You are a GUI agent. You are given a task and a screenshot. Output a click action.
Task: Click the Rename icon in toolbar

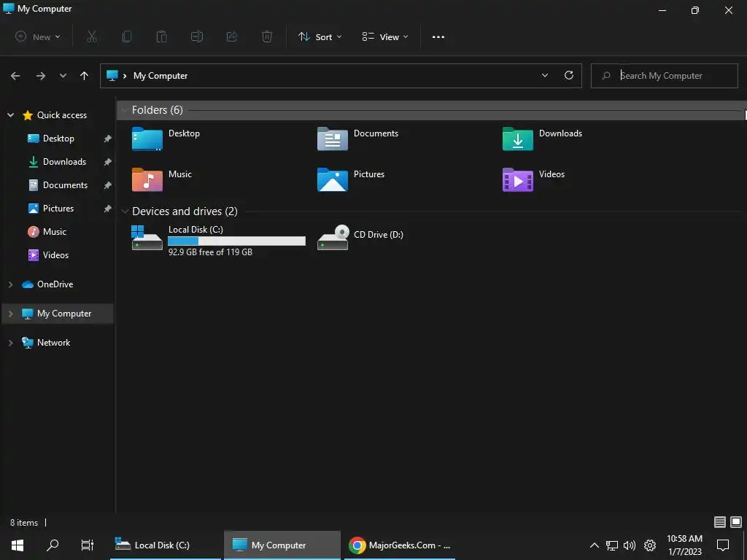(x=197, y=36)
